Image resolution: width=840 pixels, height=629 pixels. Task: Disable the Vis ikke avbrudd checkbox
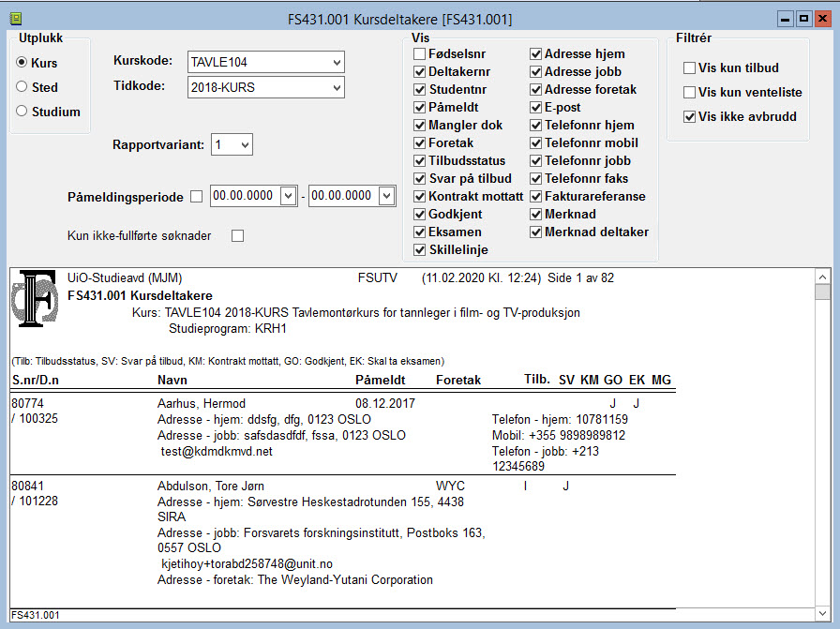coord(689,117)
